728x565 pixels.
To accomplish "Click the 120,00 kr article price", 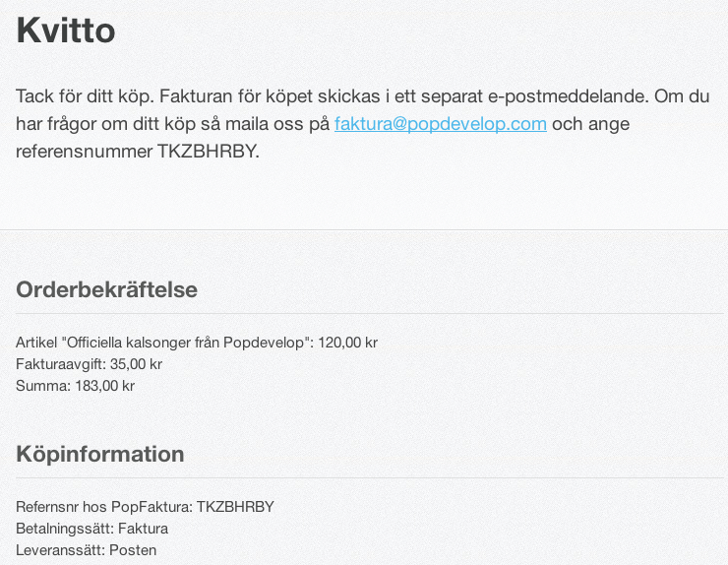I will click(347, 343).
